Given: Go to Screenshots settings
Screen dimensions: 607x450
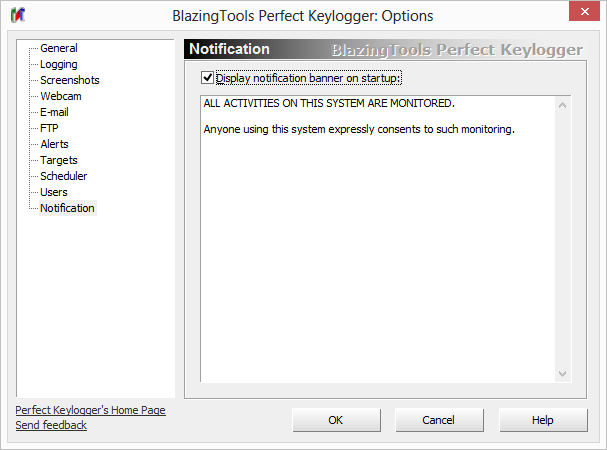Looking at the screenshot, I should [69, 80].
